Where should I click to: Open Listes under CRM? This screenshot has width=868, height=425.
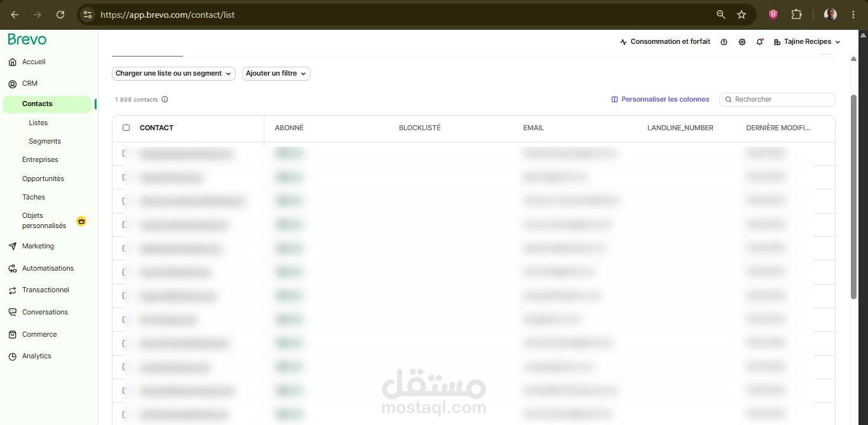coord(38,123)
